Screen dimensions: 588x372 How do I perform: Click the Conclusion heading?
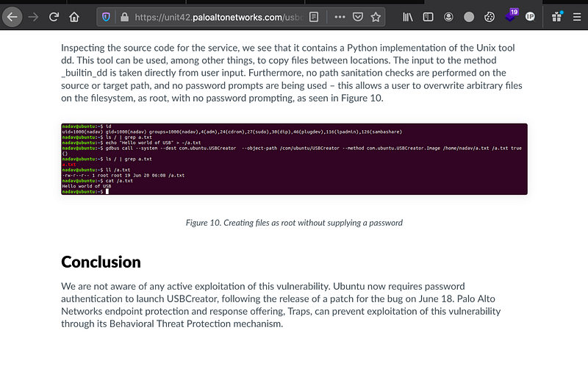101,262
